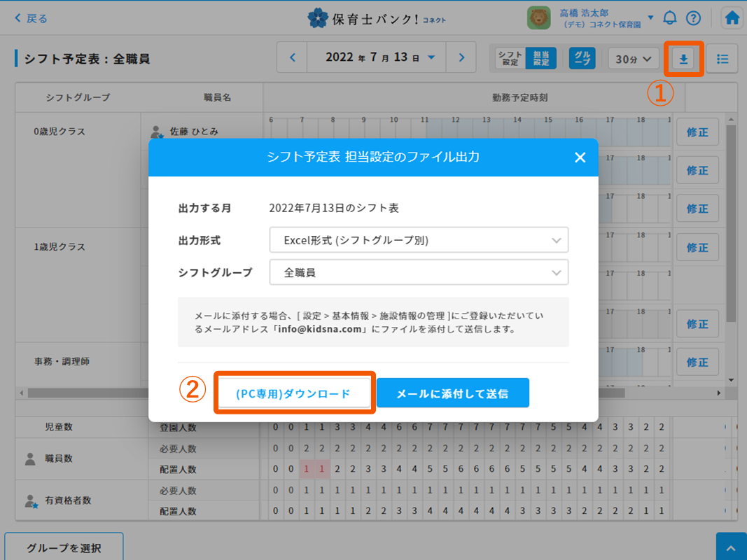The height and width of the screenshot is (560, 747).
Task: Click the home icon in header
Action: (732, 18)
